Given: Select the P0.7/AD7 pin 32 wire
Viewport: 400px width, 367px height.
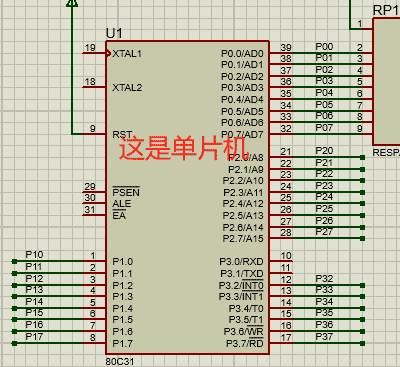Looking at the screenshot, I should [x=321, y=134].
